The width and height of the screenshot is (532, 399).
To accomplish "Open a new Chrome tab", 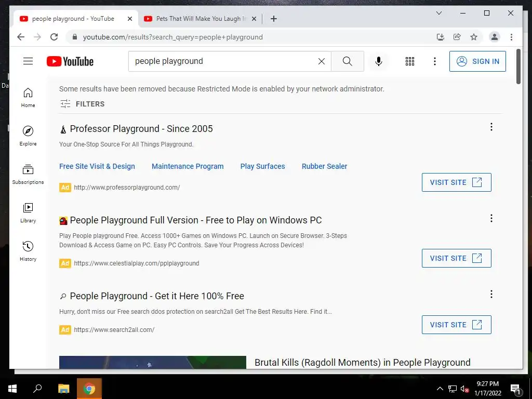I will click(x=274, y=19).
